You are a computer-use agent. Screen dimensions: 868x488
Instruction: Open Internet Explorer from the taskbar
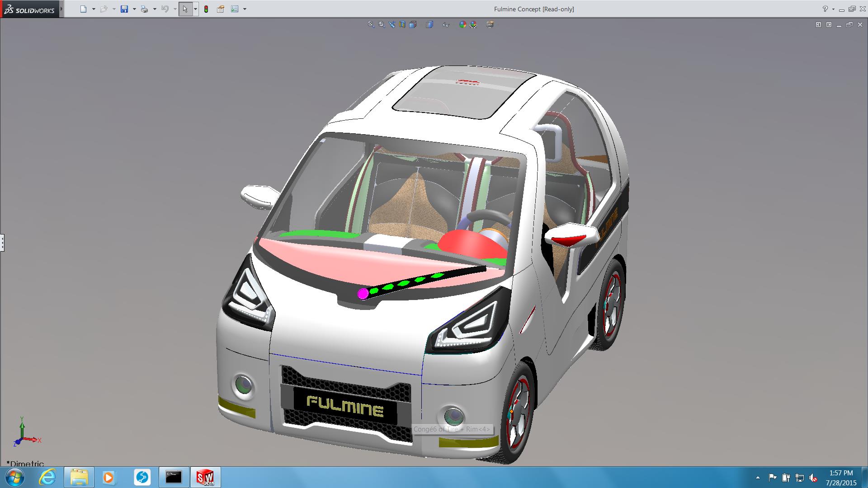pos(47,477)
